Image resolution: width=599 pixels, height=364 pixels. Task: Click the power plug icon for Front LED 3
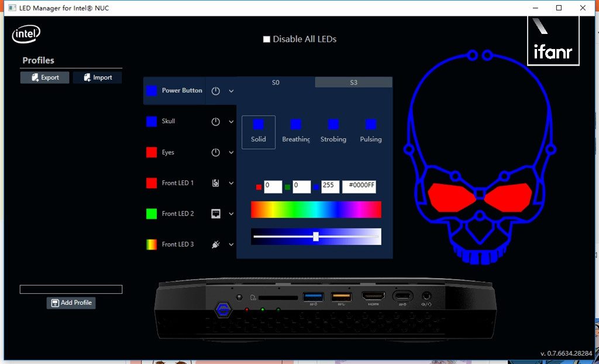pos(215,244)
